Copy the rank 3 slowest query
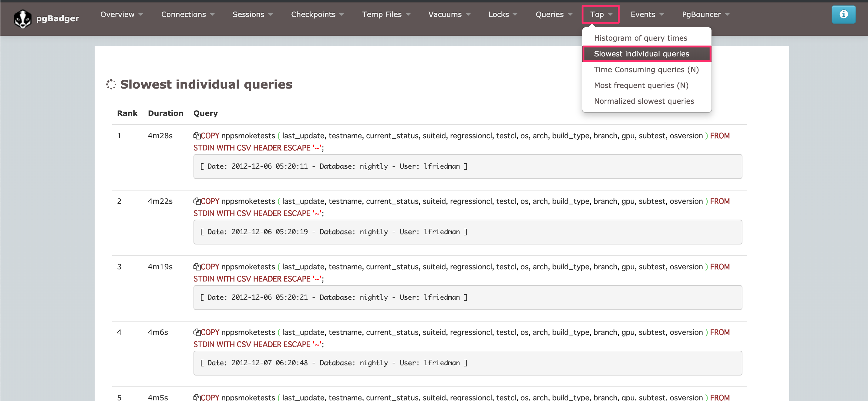The image size is (868, 401). (x=197, y=266)
